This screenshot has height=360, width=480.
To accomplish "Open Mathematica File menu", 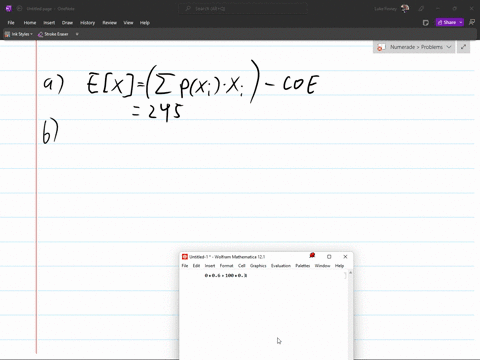I will pos(185,266).
